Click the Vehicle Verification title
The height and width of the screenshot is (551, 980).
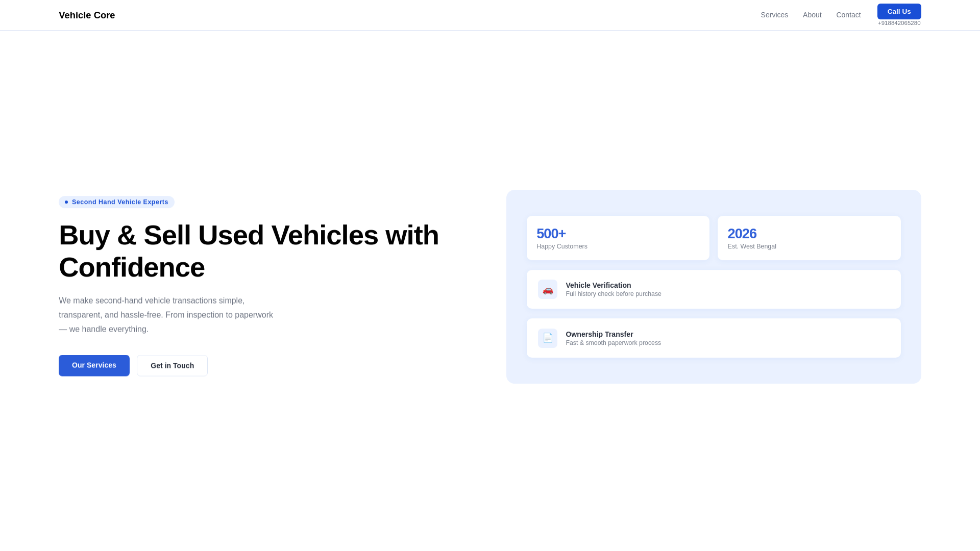pos(598,285)
